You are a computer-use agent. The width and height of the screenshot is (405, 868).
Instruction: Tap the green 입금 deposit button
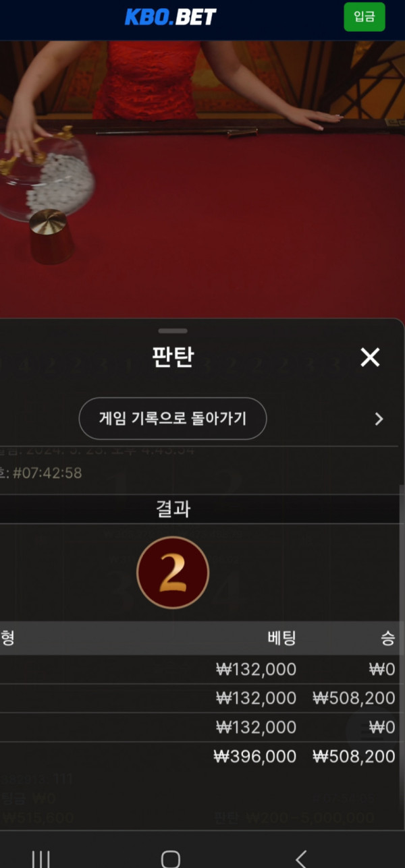tap(364, 17)
